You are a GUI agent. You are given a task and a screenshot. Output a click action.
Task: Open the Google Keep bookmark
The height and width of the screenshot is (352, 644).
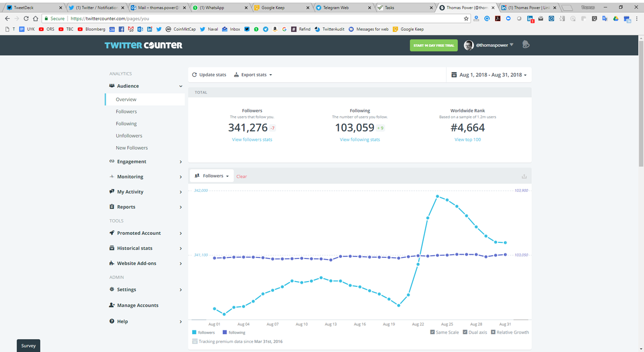click(408, 29)
